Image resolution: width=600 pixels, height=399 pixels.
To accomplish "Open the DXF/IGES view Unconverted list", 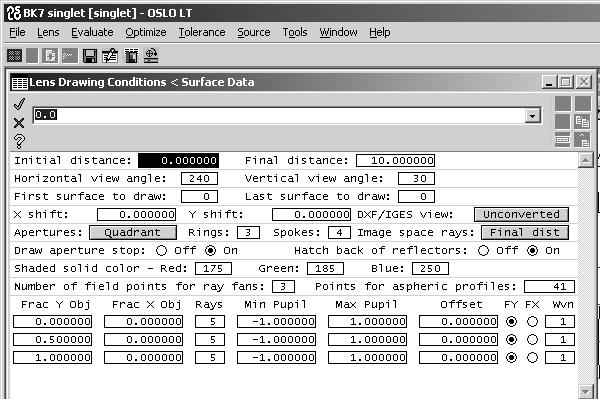I will [x=521, y=215].
